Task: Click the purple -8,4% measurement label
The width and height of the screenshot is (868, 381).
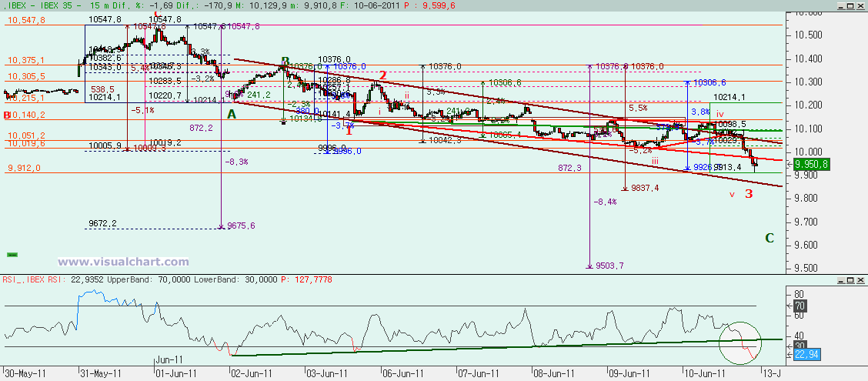Action: coord(606,202)
